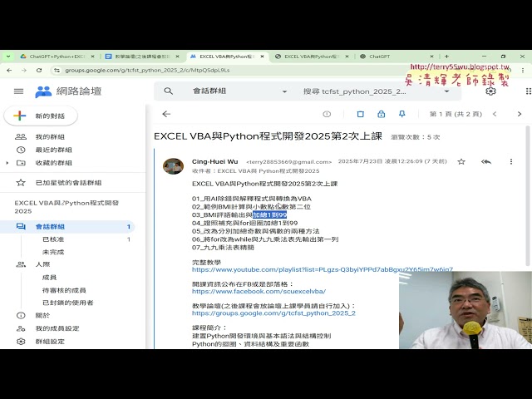Star the message from Cing-Huei Wu
532x399 pixels.
click(461, 162)
